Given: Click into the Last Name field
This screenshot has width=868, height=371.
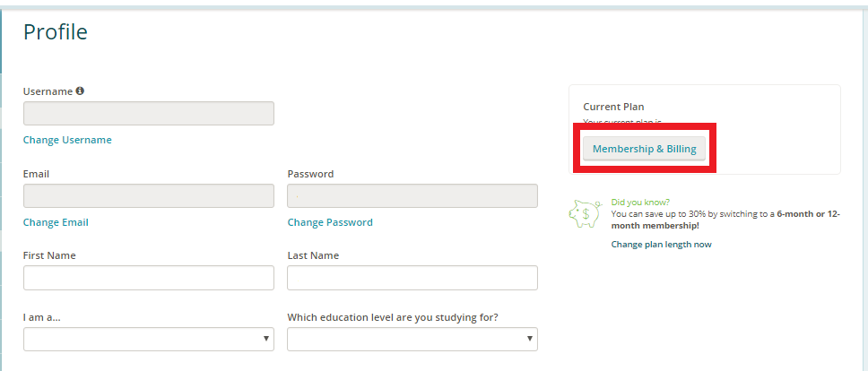Looking at the screenshot, I should tap(412, 278).
